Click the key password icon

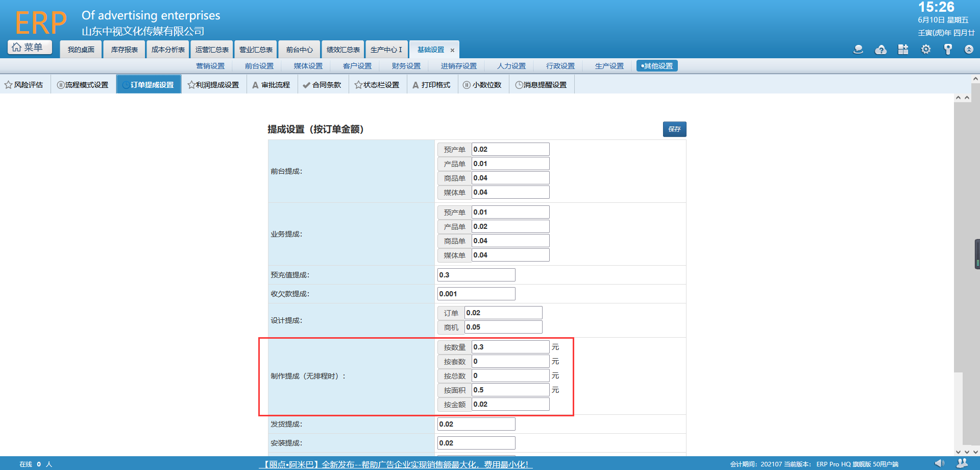pyautogui.click(x=948, y=50)
